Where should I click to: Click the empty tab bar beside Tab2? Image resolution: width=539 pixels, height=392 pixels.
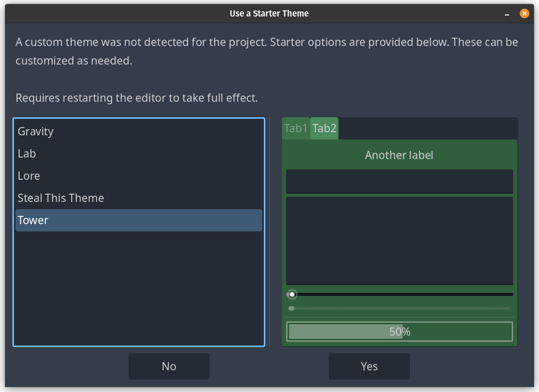[427, 128]
